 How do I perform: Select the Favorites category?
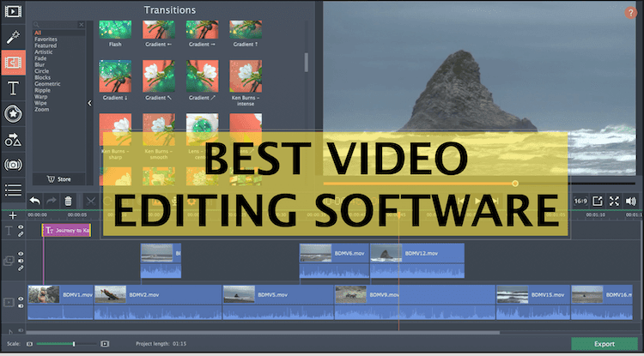coord(46,39)
